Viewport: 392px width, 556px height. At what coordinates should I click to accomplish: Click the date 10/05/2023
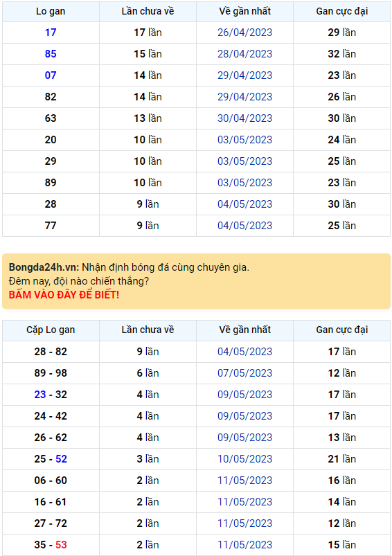(244, 459)
